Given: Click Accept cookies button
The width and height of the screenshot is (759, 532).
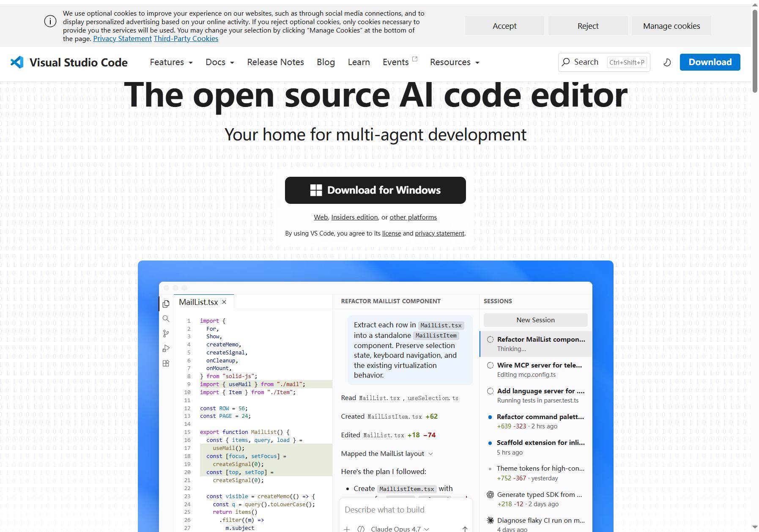Looking at the screenshot, I should (504, 26).
